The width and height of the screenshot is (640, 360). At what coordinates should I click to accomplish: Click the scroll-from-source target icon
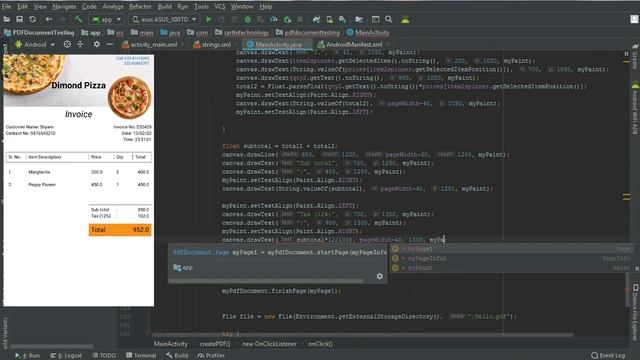(67, 44)
